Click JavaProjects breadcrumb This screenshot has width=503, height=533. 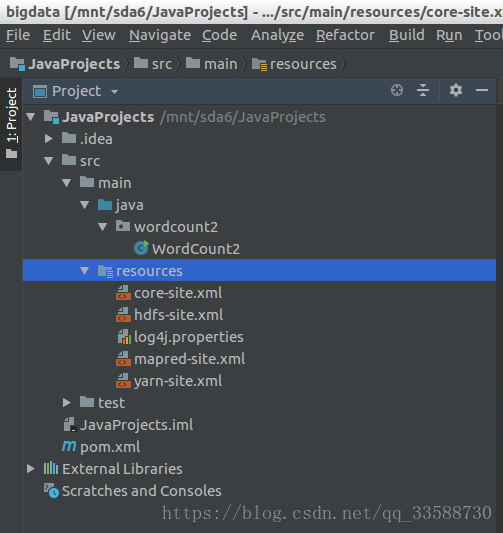65,64
